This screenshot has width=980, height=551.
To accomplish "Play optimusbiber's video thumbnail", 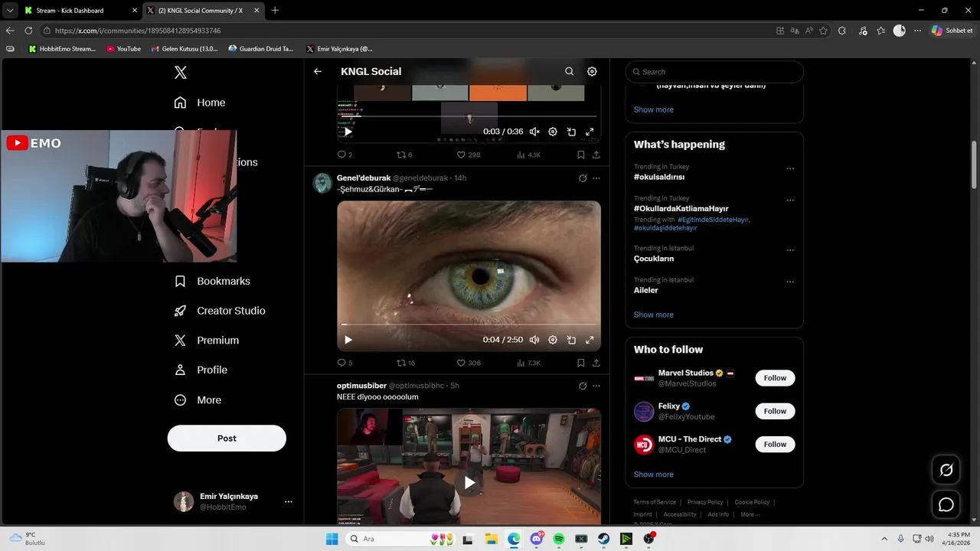I will click(469, 482).
